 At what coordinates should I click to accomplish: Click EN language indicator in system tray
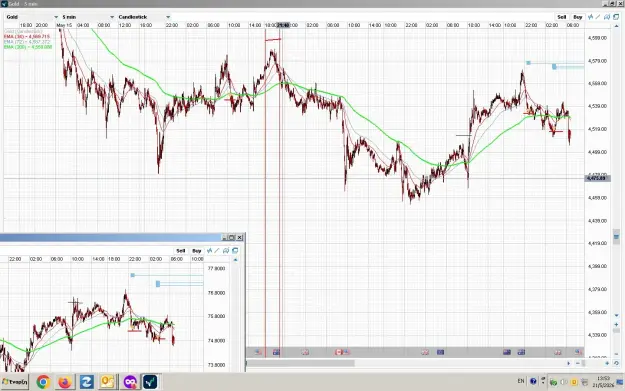tap(521, 381)
